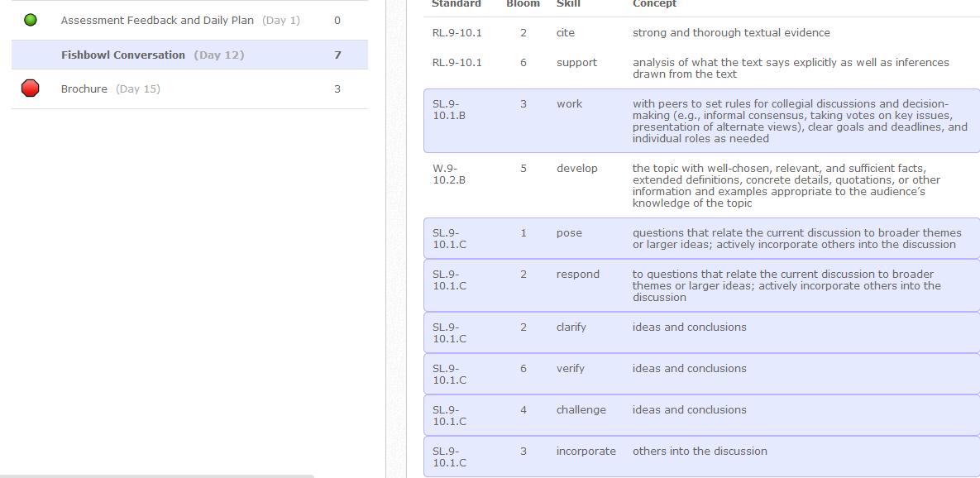Open Assessment Feedback and Daily Plan
The height and width of the screenshot is (478, 980).
tap(157, 20)
